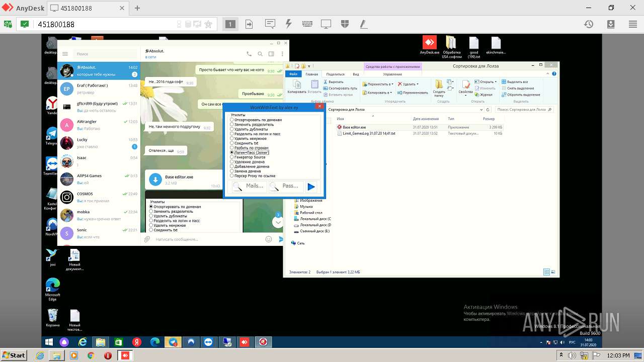Run the WorkWithText play arrow button
The height and width of the screenshot is (362, 644).
click(x=311, y=187)
